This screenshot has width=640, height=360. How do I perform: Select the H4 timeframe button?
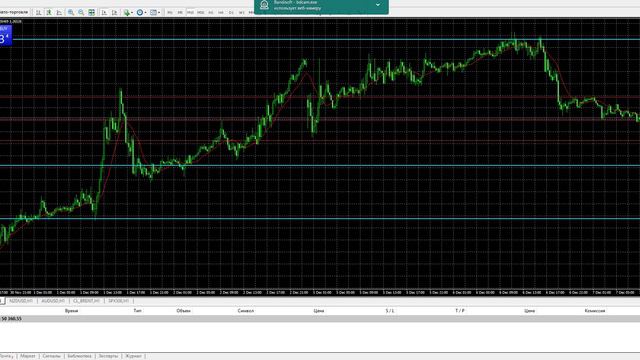pyautogui.click(x=221, y=13)
